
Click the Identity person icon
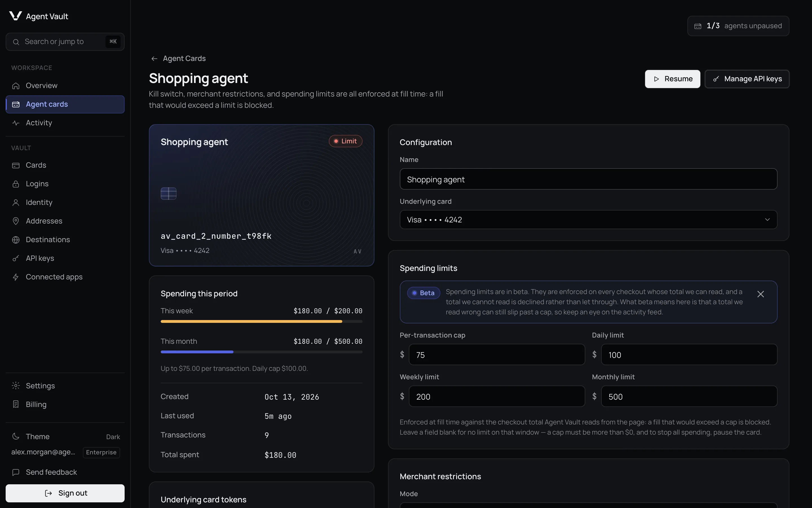pyautogui.click(x=16, y=203)
